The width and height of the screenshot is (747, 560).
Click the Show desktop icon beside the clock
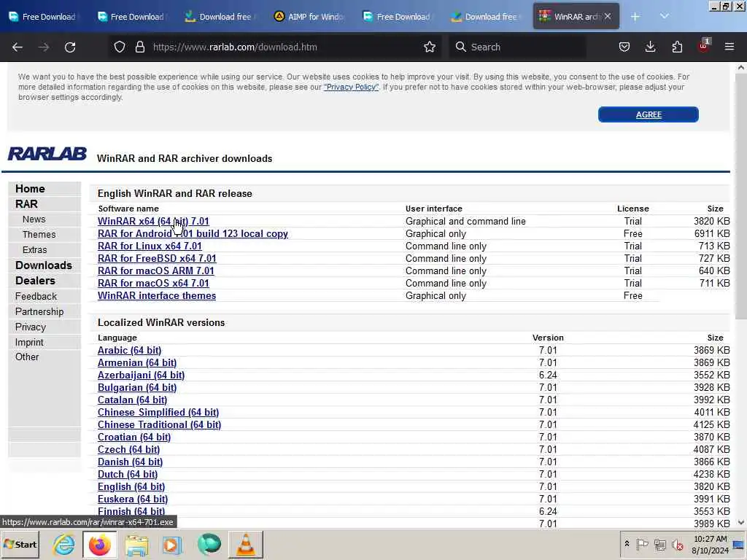[x=739, y=544]
